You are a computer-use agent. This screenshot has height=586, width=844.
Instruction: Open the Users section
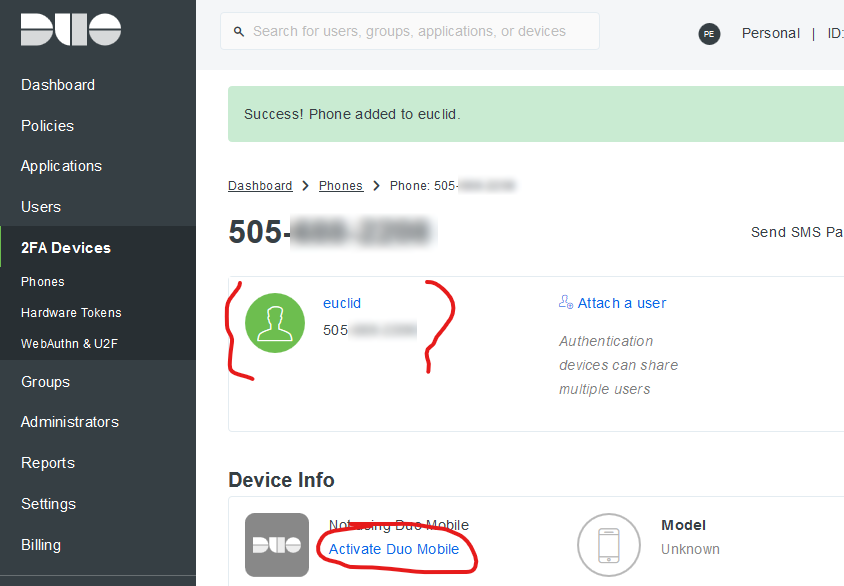[x=40, y=206]
